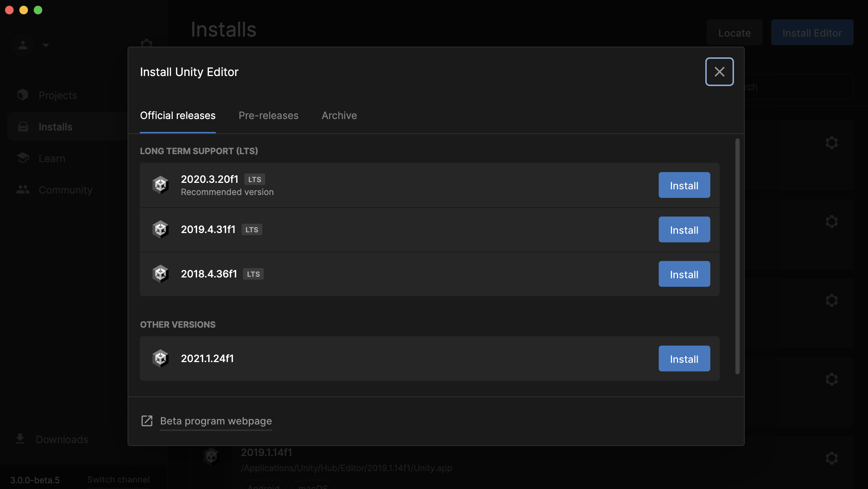Screen dimensions: 868x489
Task: Click the Unity cube icon beside 2021.1.24f1
Action: [160, 359]
